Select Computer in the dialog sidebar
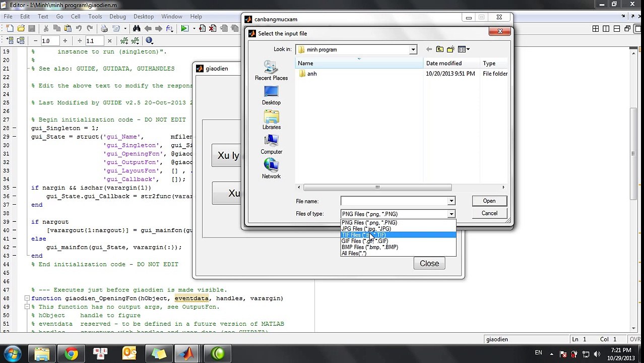This screenshot has width=644, height=363. 271,144
